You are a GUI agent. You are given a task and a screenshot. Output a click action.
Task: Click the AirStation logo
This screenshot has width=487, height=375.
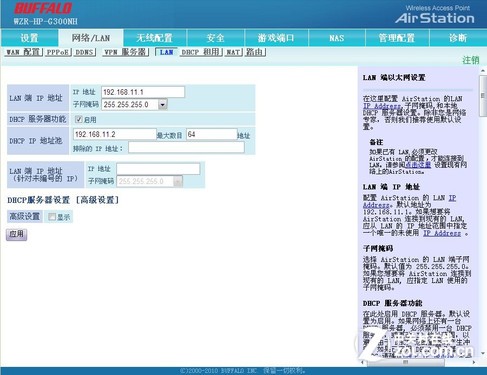(x=435, y=18)
